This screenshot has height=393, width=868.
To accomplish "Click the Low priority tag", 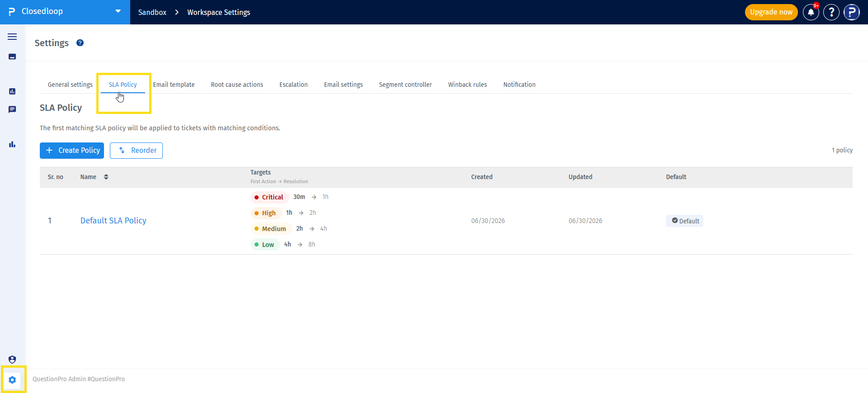I will pos(265,245).
